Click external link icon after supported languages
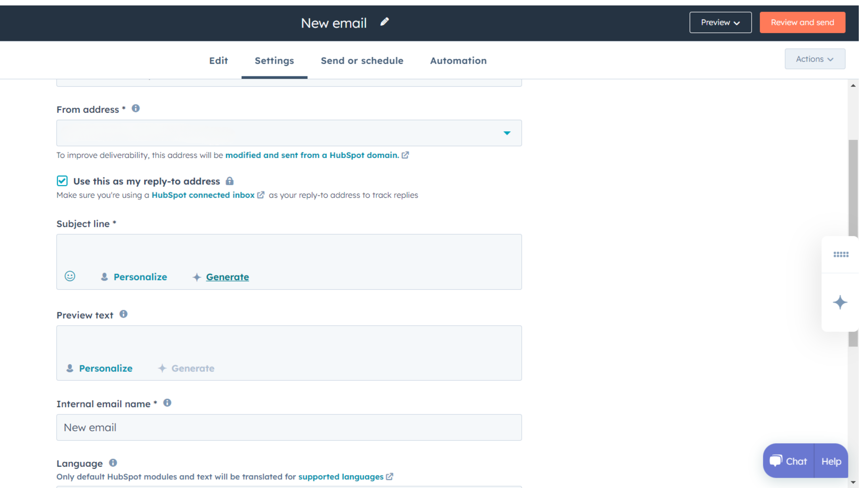This screenshot has width=868, height=488. click(390, 477)
